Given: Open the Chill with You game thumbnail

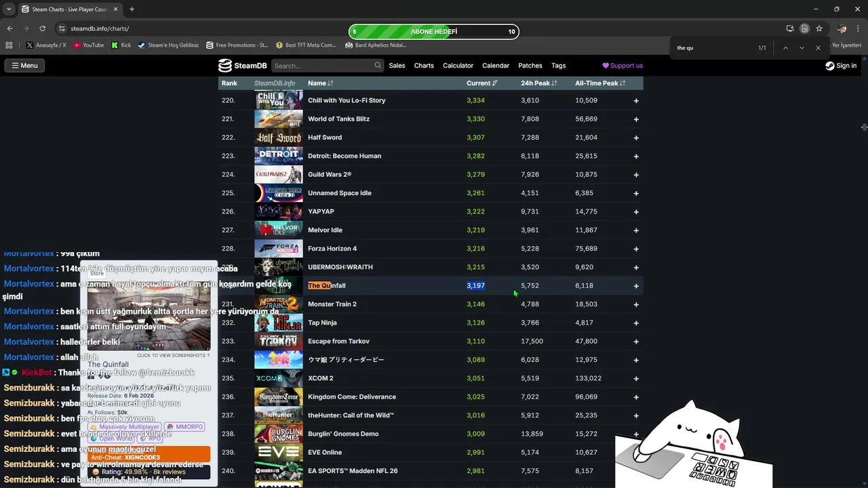Looking at the screenshot, I should click(279, 100).
